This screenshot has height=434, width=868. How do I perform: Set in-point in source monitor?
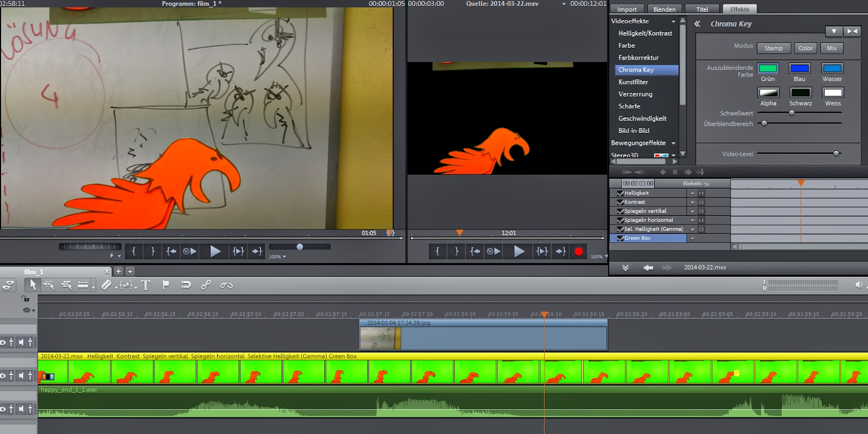coord(437,251)
